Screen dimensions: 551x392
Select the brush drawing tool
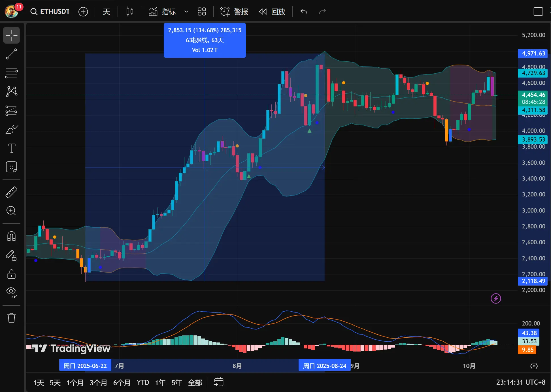11,130
